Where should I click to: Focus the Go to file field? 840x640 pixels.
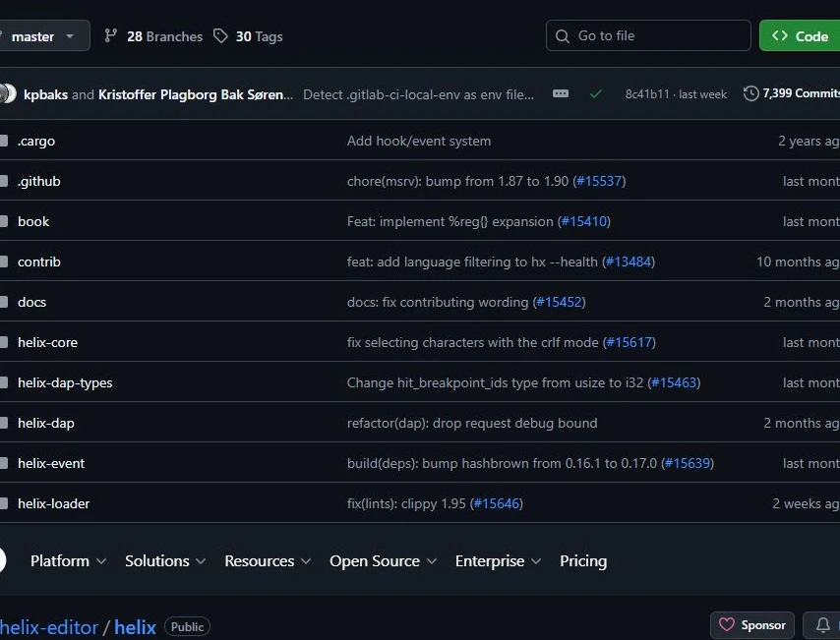point(647,35)
